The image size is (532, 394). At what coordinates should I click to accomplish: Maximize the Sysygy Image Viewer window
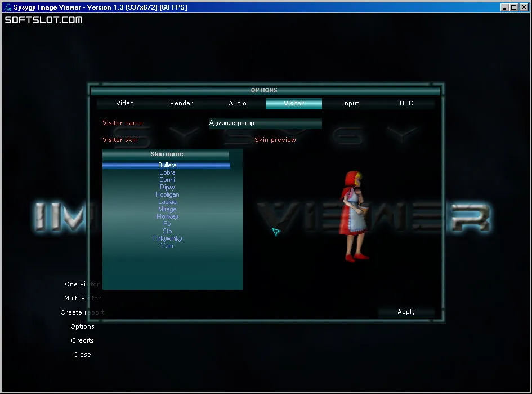click(x=514, y=7)
